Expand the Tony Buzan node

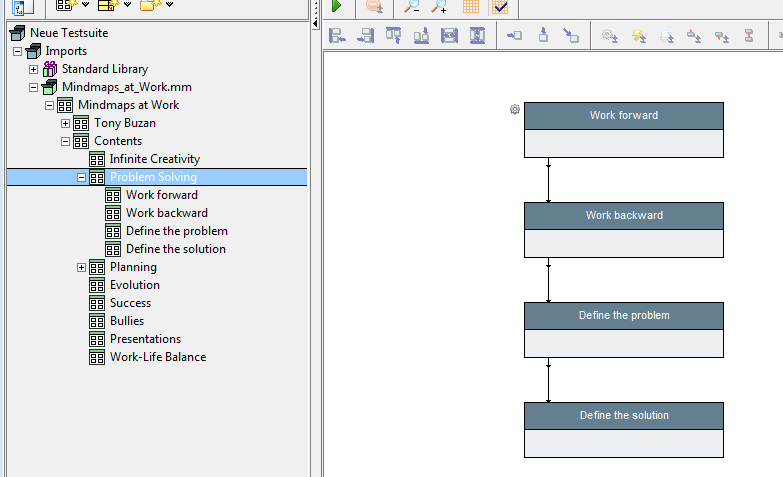click(x=65, y=123)
